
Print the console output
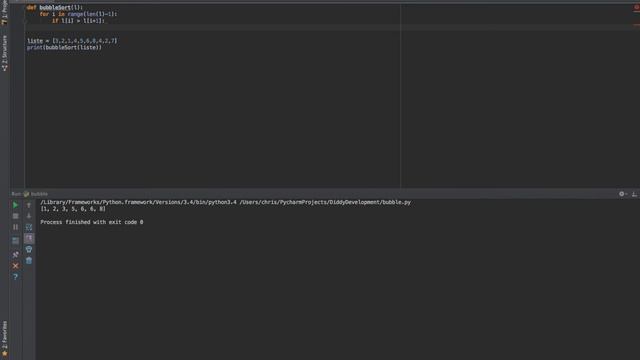click(29, 249)
